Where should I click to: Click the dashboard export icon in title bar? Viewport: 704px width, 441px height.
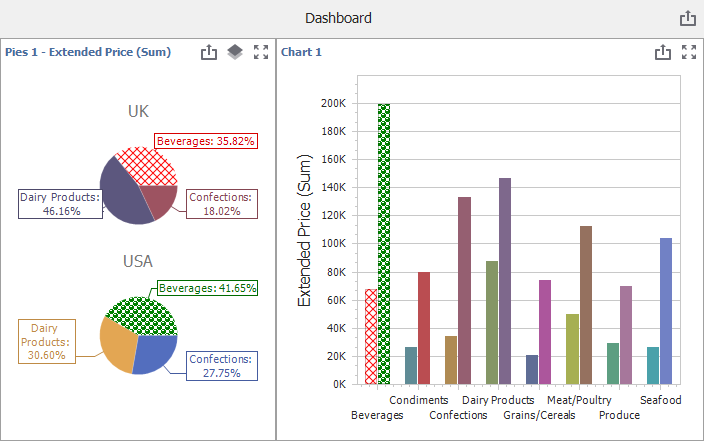(687, 18)
